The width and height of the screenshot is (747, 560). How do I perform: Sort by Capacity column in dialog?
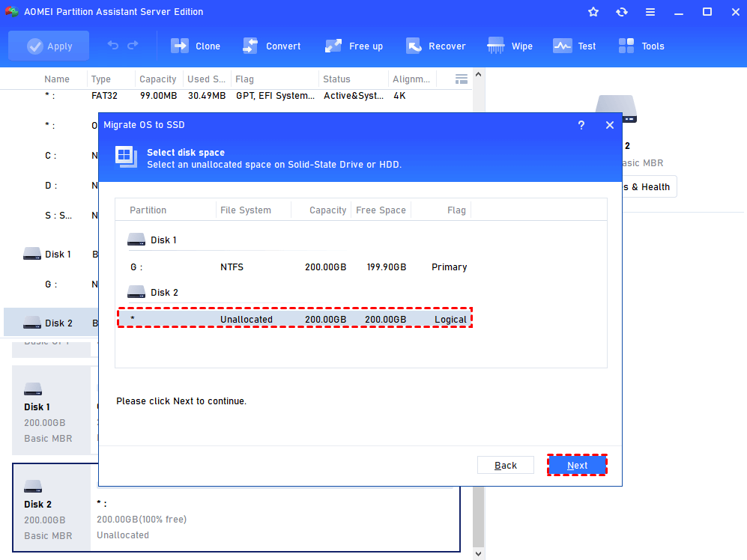[x=327, y=210]
